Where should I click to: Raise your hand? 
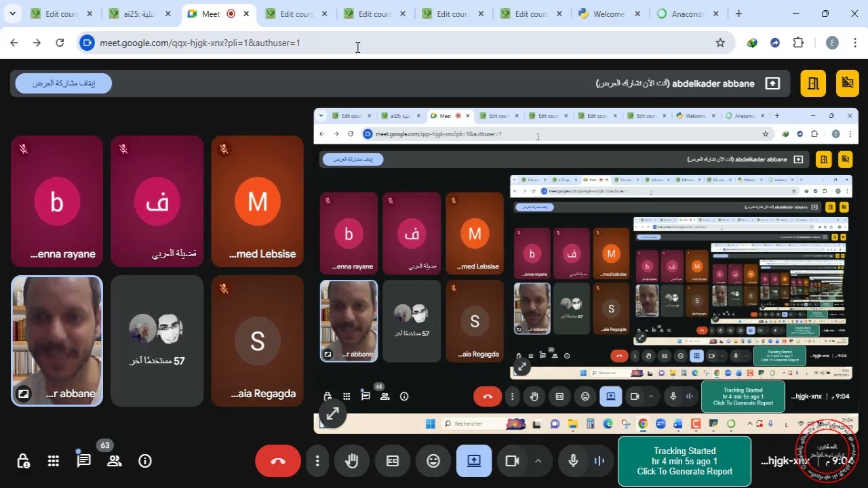pyautogui.click(x=351, y=461)
